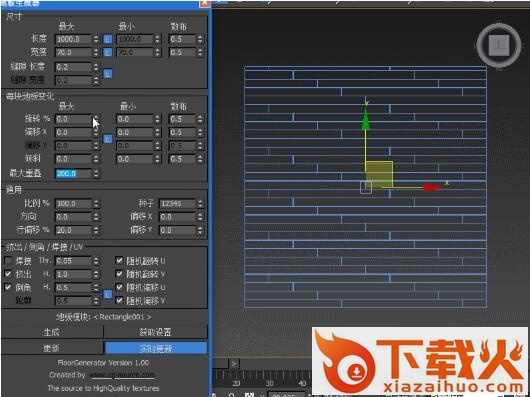
Task: Click the 种子 field showing 12345
Action: [177, 204]
